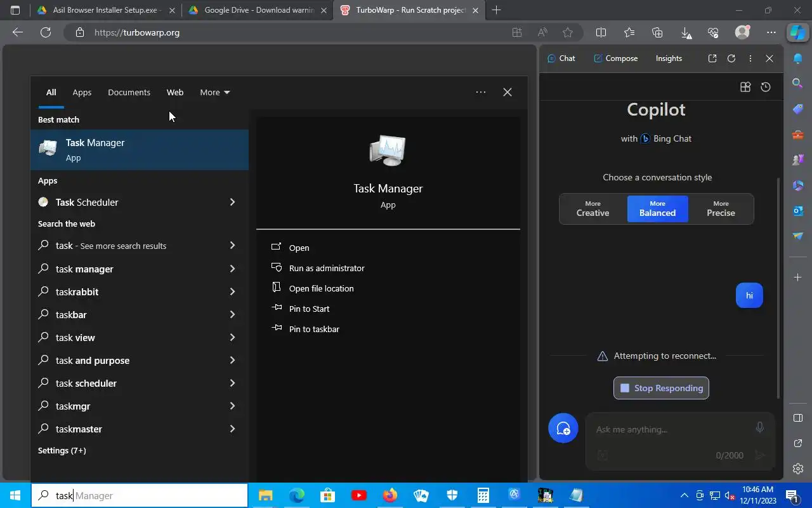Open the Downloads toolbar button
This screenshot has width=812, height=508.
click(x=686, y=32)
